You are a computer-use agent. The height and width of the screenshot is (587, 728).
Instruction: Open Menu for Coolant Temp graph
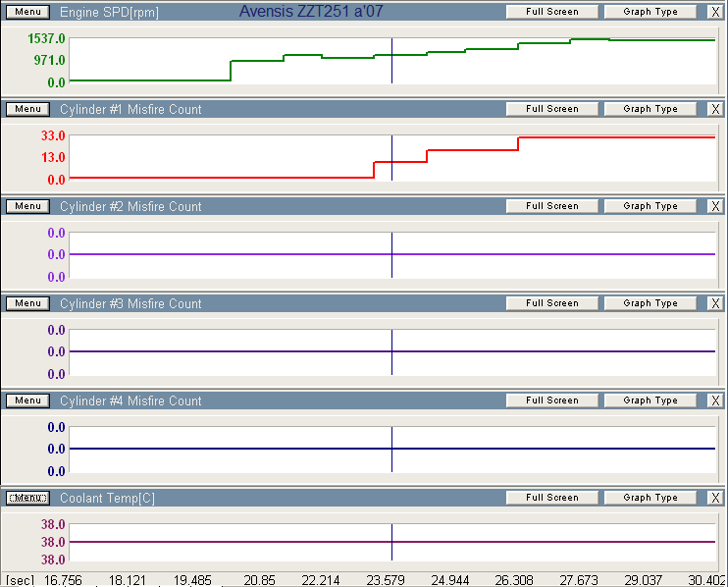click(x=27, y=498)
